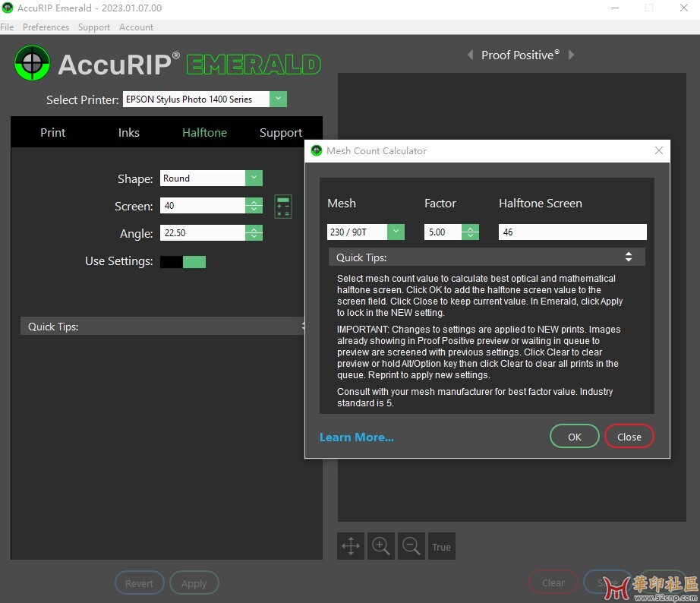Click the Proof Positive title
The height and width of the screenshot is (603, 700).
[520, 55]
